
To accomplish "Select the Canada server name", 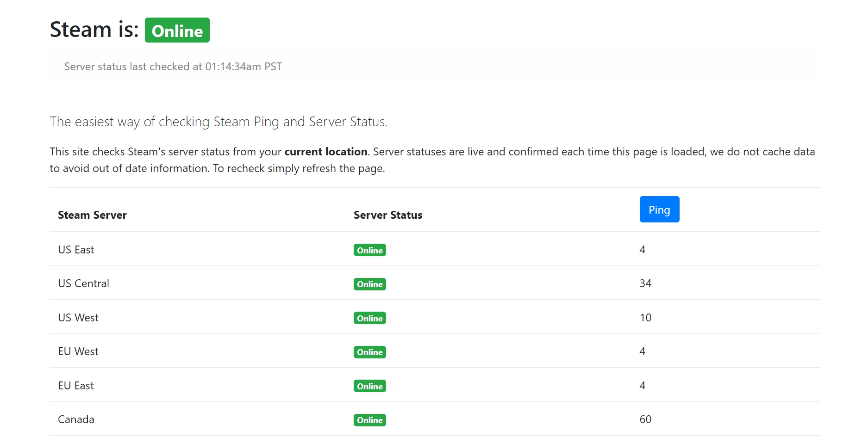I will coord(76,419).
